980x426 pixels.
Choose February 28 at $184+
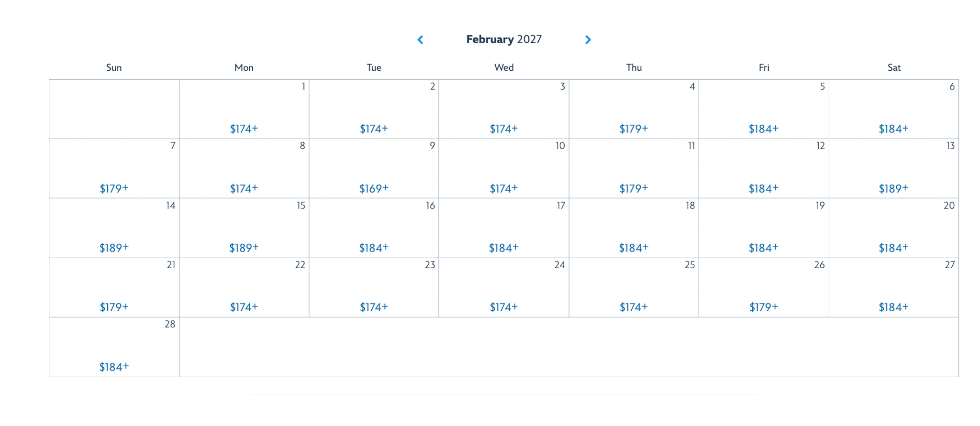pos(114,367)
